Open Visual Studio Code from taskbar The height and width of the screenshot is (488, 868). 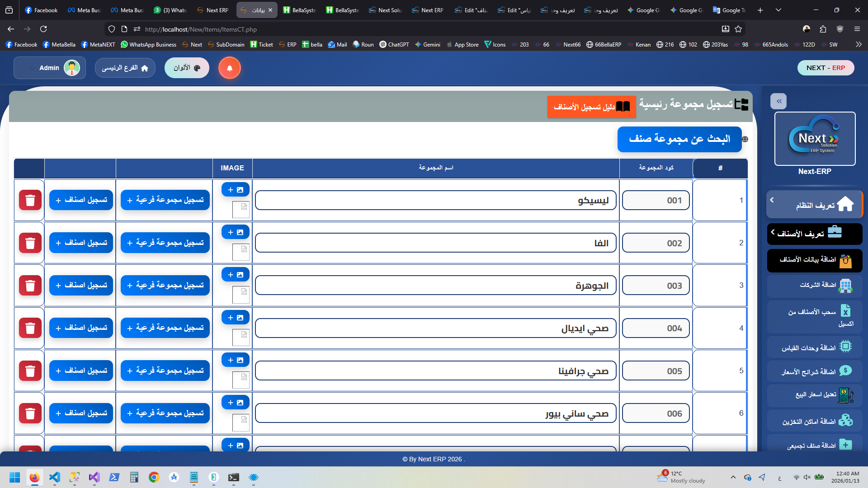coord(54,477)
